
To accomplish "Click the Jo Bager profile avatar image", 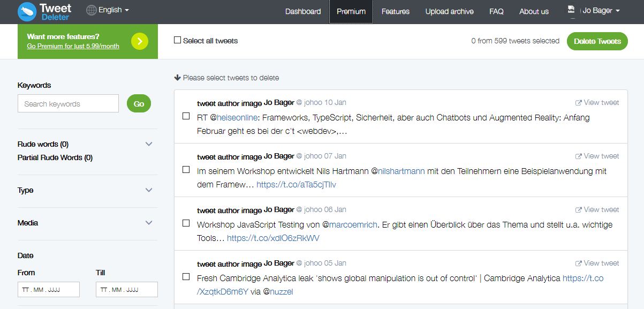I will click(x=572, y=11).
